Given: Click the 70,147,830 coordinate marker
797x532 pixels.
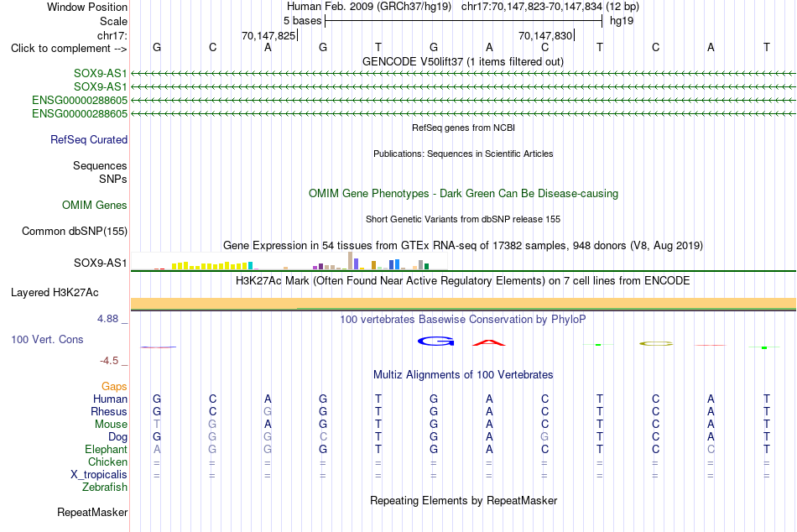Looking at the screenshot, I should (545, 35).
